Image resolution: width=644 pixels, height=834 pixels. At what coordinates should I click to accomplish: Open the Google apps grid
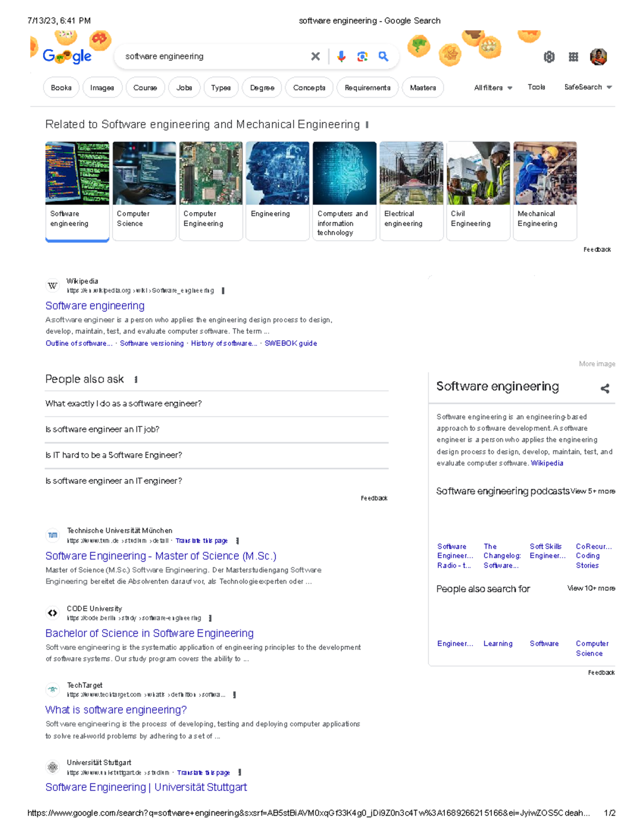click(x=573, y=57)
